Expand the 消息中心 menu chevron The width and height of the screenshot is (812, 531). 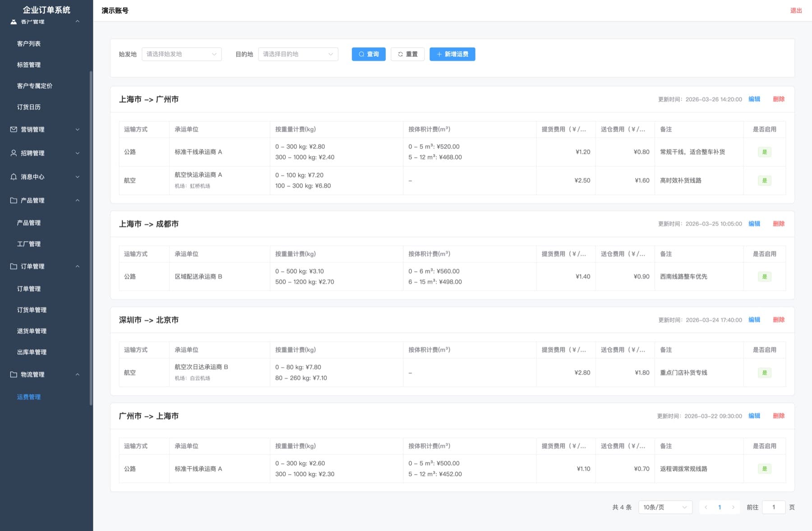[78, 177]
